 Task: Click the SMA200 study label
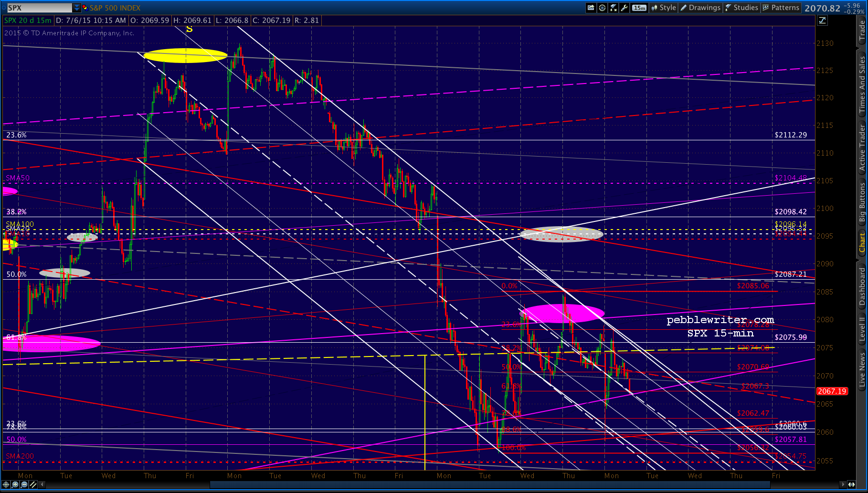[x=20, y=456]
